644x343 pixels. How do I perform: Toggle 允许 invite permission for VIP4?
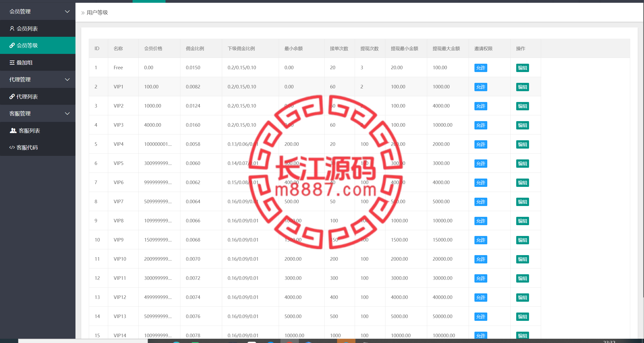click(481, 144)
